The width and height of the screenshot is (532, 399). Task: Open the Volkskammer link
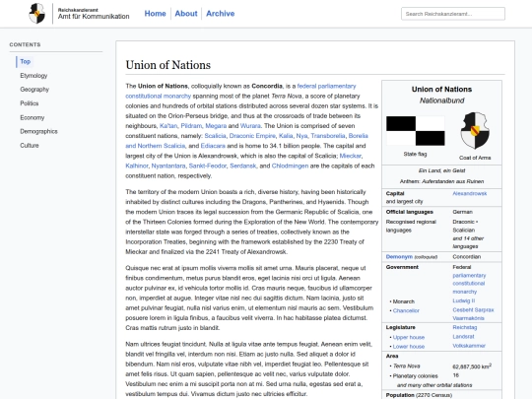click(469, 346)
